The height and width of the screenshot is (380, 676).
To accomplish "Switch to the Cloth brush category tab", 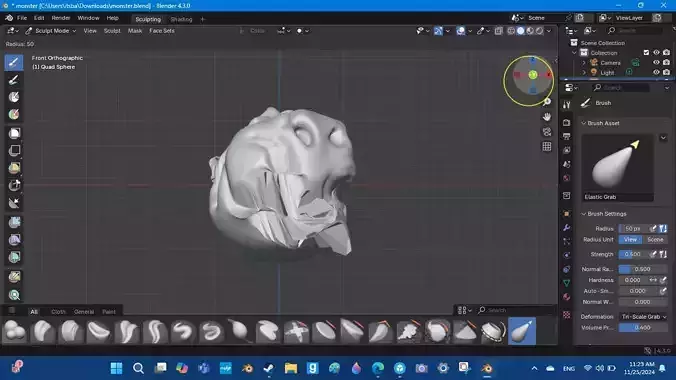I will point(58,311).
